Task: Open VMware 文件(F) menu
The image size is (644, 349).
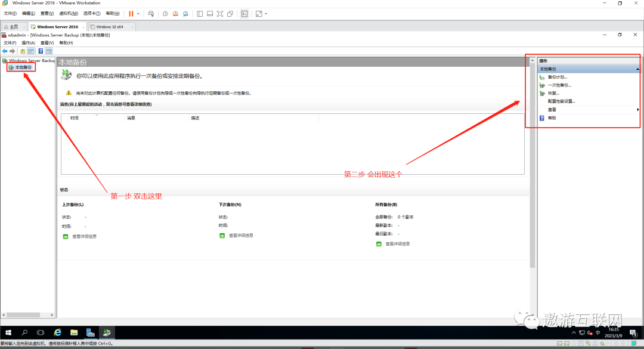Action: tap(10, 14)
